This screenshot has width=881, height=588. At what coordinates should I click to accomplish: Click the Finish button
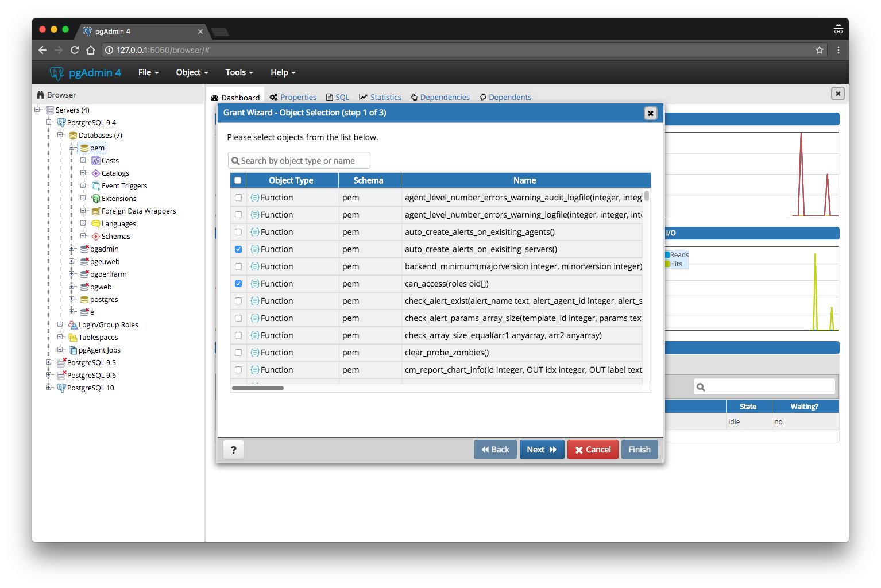click(x=639, y=450)
